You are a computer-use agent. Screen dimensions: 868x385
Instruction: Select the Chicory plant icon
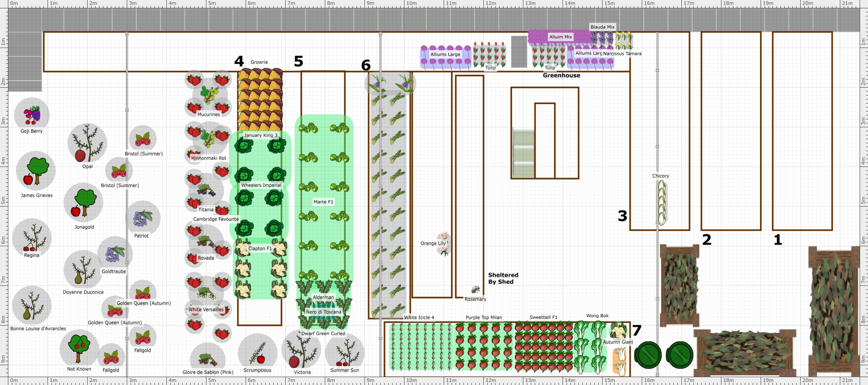(661, 202)
